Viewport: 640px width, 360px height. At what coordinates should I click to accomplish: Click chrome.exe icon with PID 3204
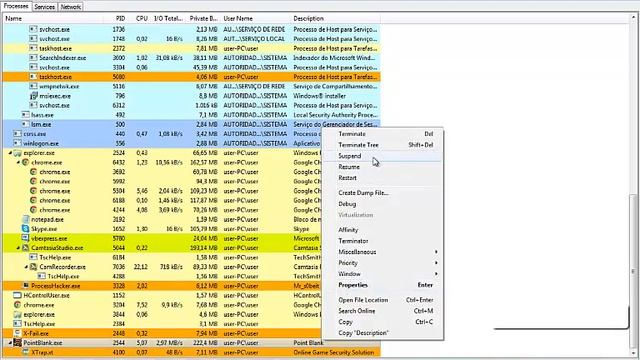18,305
